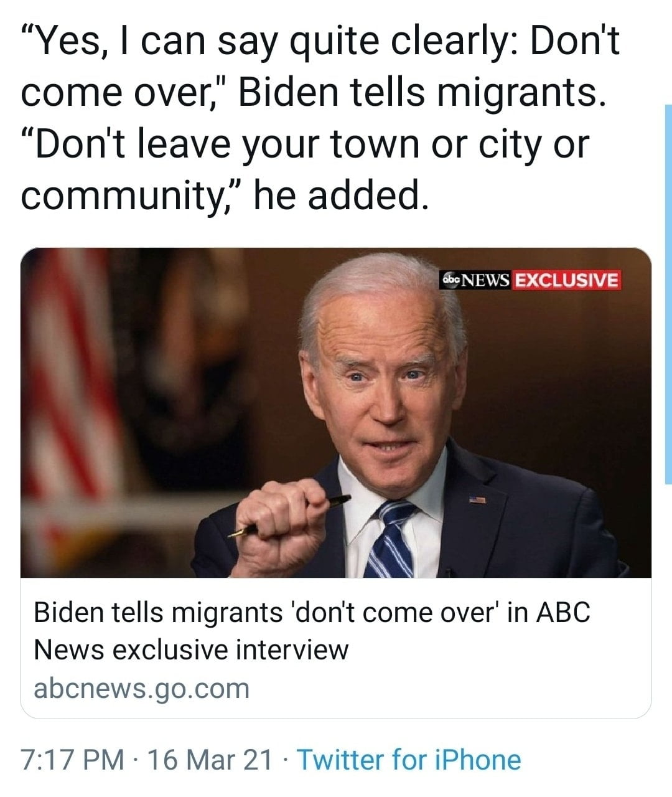Click "News exclusive interview" card subtitle line
This screenshot has width=672, height=797.
tap(191, 650)
